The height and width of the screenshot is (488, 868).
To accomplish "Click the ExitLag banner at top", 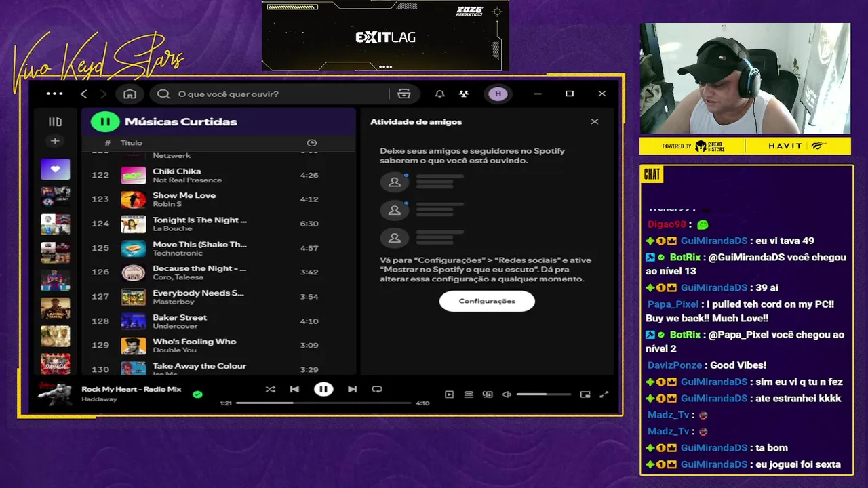I will [385, 37].
